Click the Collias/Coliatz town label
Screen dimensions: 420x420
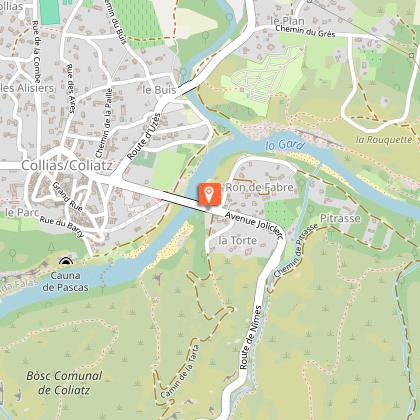click(x=67, y=166)
